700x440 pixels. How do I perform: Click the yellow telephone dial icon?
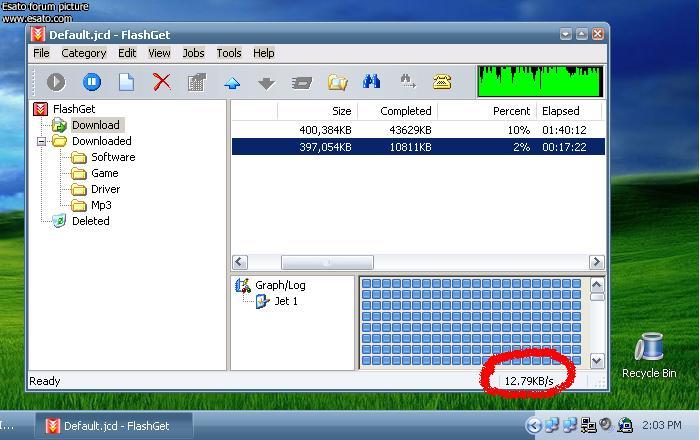point(442,82)
